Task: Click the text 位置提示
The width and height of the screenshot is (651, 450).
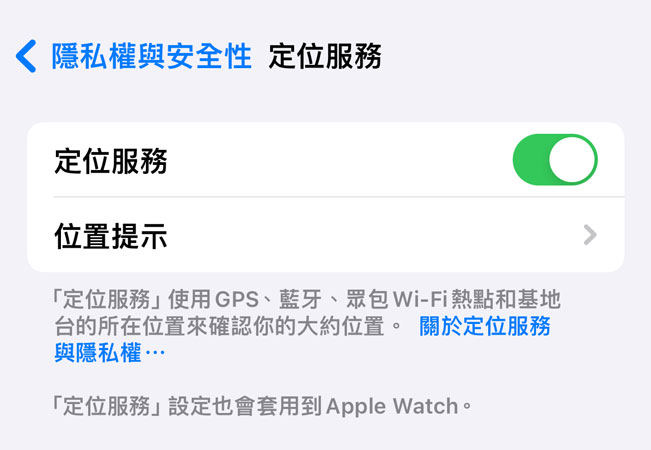Action: pyautogui.click(x=111, y=236)
